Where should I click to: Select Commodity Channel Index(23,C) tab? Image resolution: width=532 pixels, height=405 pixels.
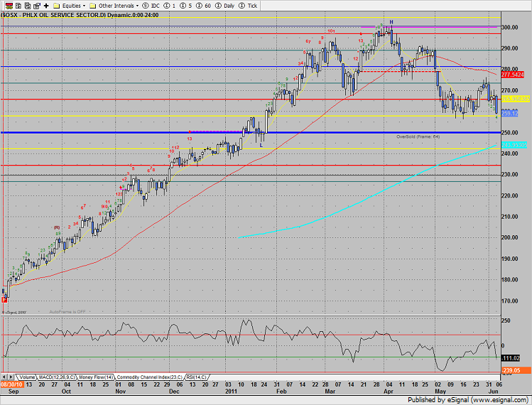150,377
